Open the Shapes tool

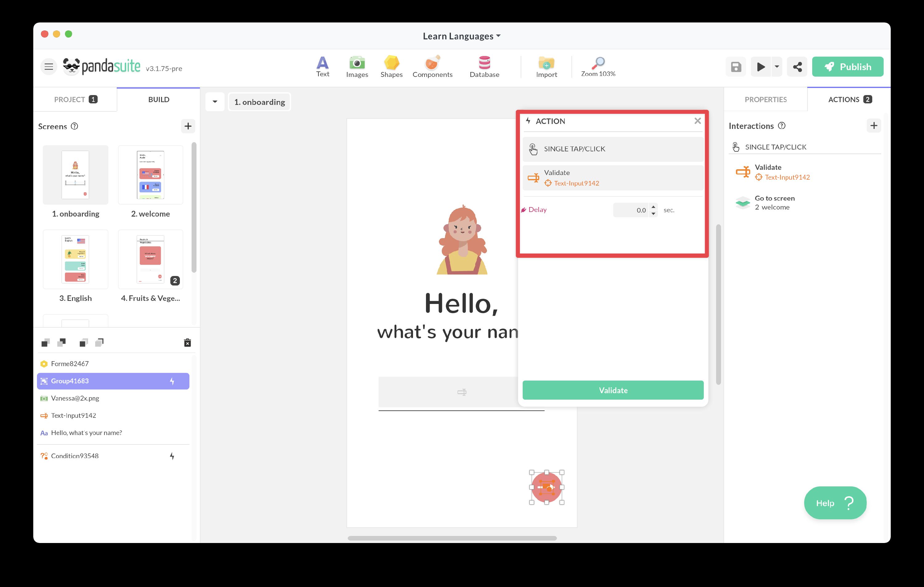pyautogui.click(x=391, y=67)
